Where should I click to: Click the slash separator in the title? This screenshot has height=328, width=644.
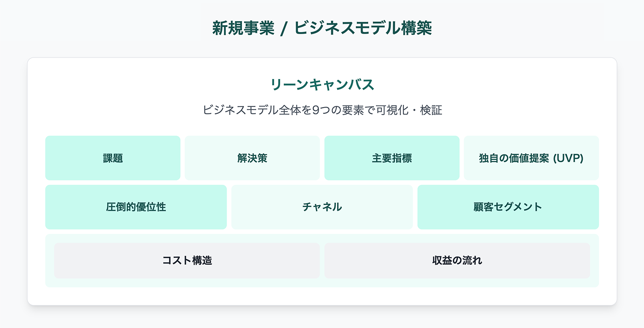[284, 29]
